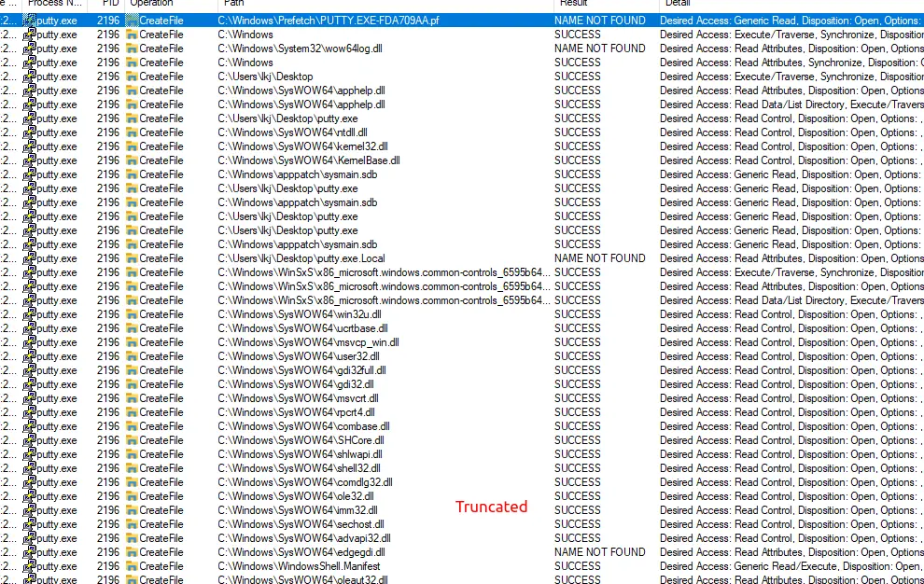Select the C:\Windows\WindowsShell.Manifest path

point(299,566)
